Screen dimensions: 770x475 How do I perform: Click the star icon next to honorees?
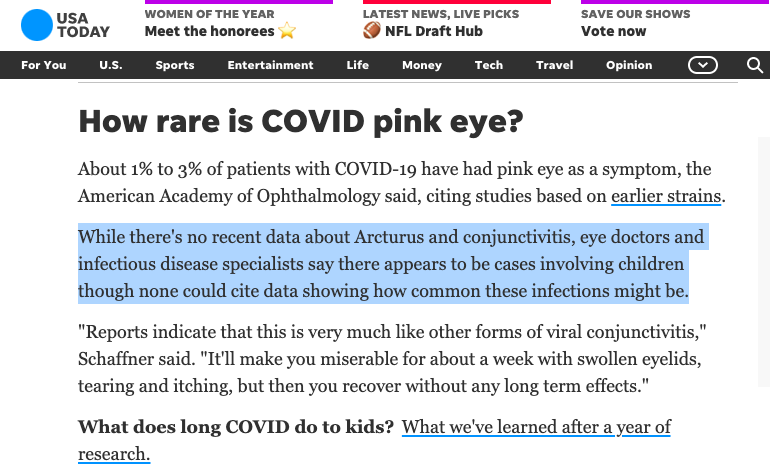click(287, 31)
